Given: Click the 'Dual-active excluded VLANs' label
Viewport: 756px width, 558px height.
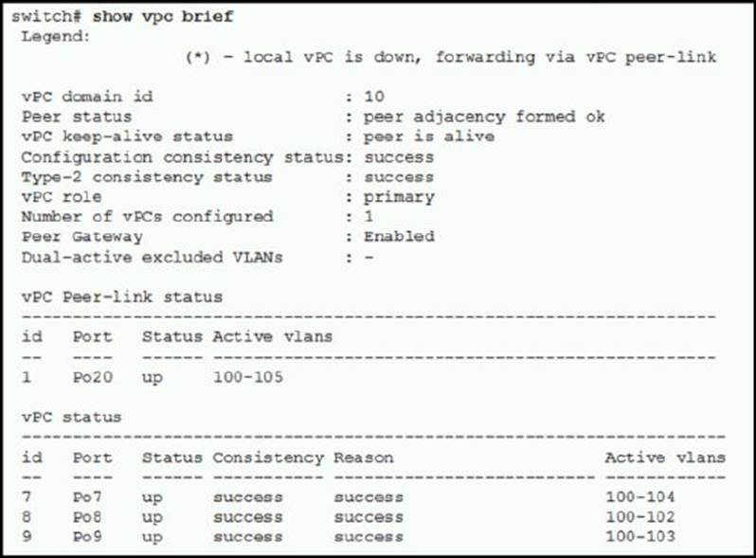Looking at the screenshot, I should pyautogui.click(x=152, y=257).
